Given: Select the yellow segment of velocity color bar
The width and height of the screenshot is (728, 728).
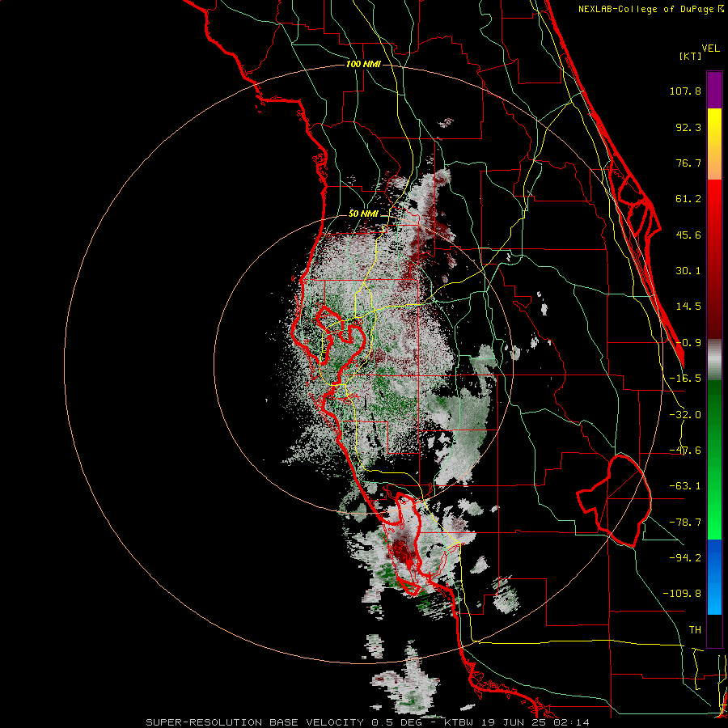Looking at the screenshot, I should click(714, 144).
